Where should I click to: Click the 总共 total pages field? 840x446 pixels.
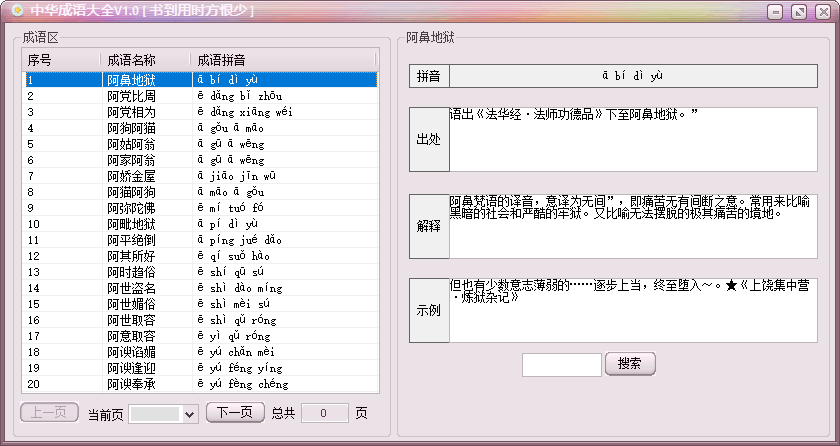[325, 413]
